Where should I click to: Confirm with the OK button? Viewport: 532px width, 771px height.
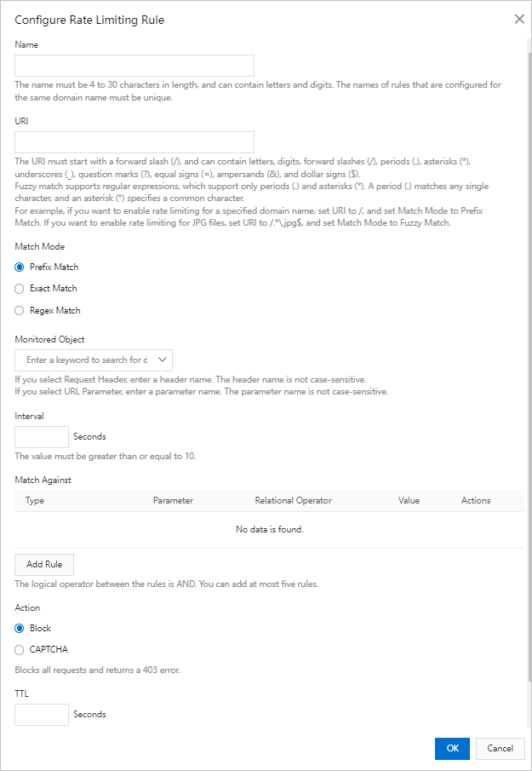[x=452, y=749]
